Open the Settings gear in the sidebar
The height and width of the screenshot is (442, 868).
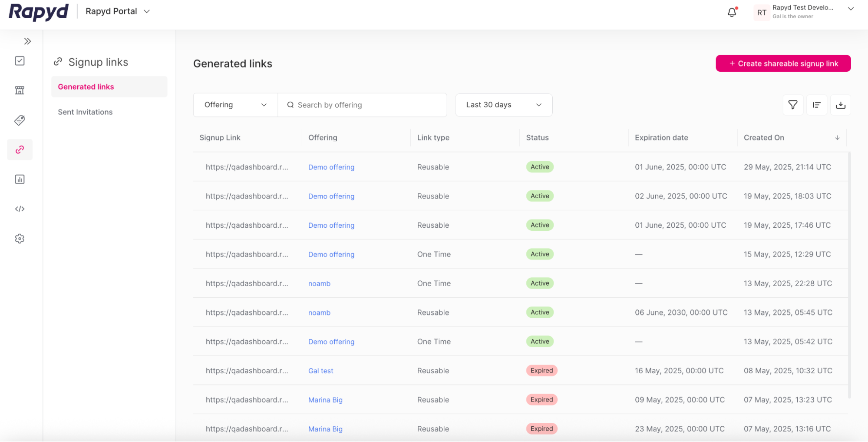pyautogui.click(x=20, y=238)
